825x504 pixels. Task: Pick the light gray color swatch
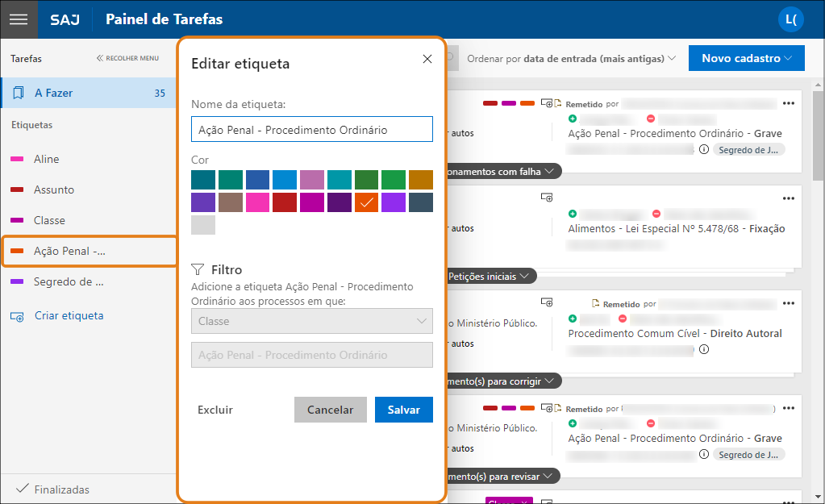[203, 225]
